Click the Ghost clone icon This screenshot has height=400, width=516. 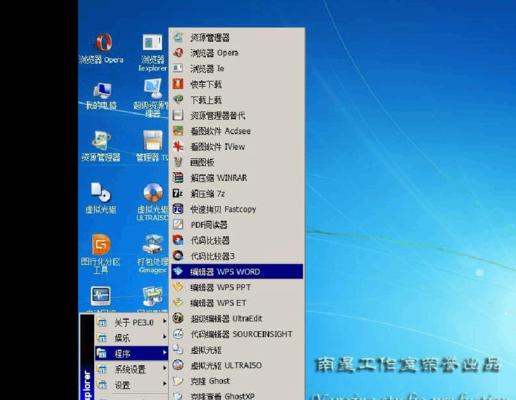click(178, 381)
